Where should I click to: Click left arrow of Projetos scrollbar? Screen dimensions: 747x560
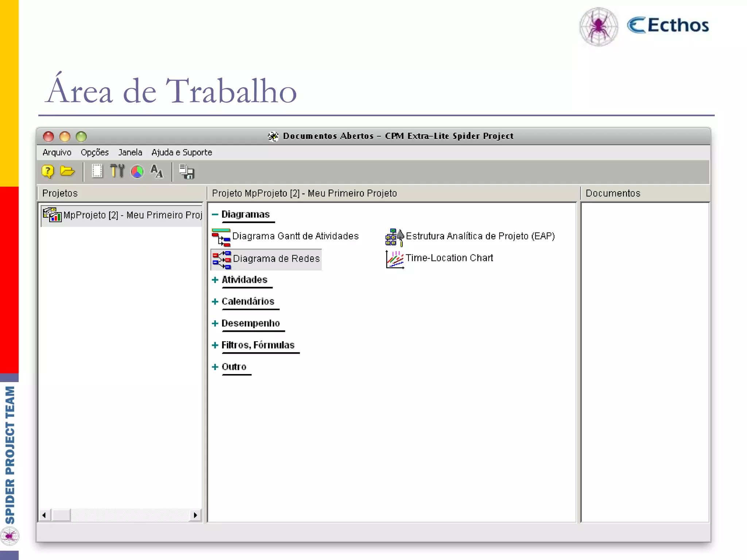(x=44, y=515)
